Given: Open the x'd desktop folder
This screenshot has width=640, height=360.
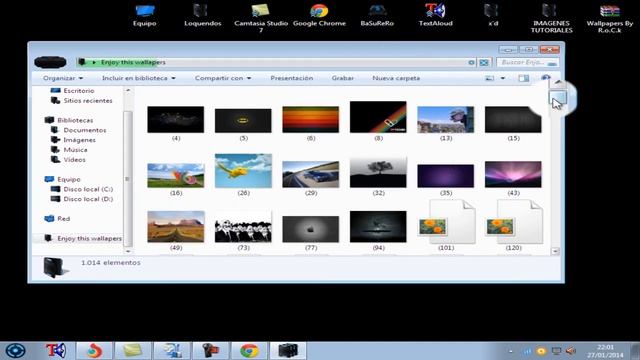Looking at the screenshot, I should click(493, 16).
